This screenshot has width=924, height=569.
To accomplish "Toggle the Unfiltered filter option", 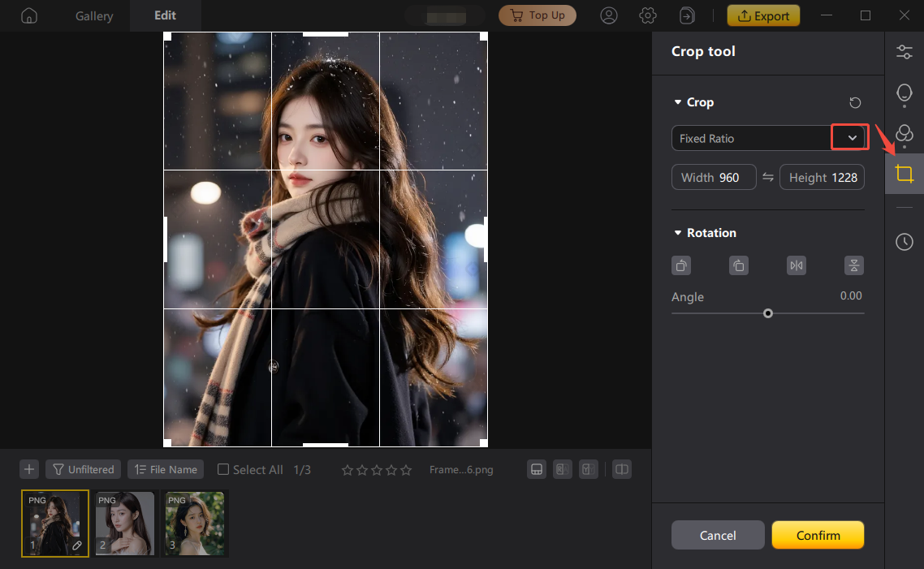I will 82,469.
